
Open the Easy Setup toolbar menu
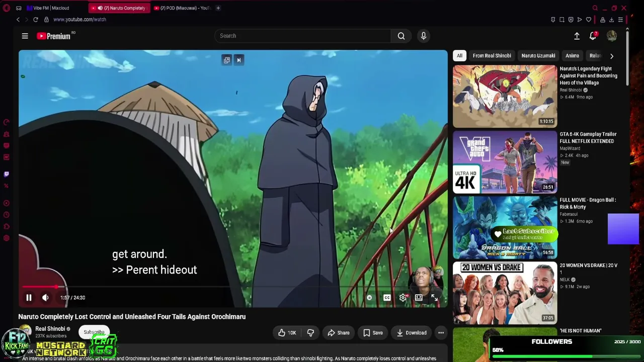tap(621, 20)
